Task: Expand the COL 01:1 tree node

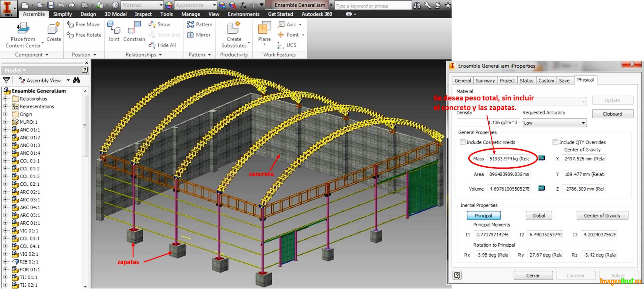Action: [x=5, y=161]
